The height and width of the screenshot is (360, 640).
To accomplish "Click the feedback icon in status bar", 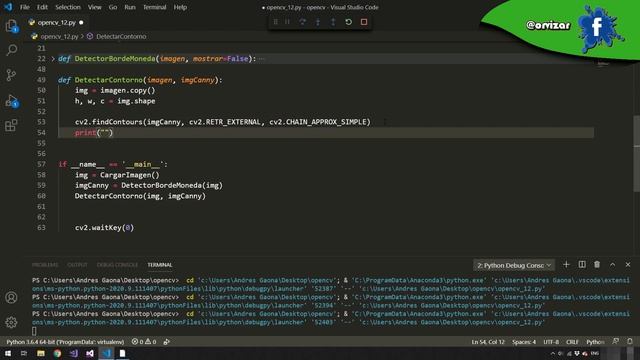I will pyautogui.click(x=616, y=341).
